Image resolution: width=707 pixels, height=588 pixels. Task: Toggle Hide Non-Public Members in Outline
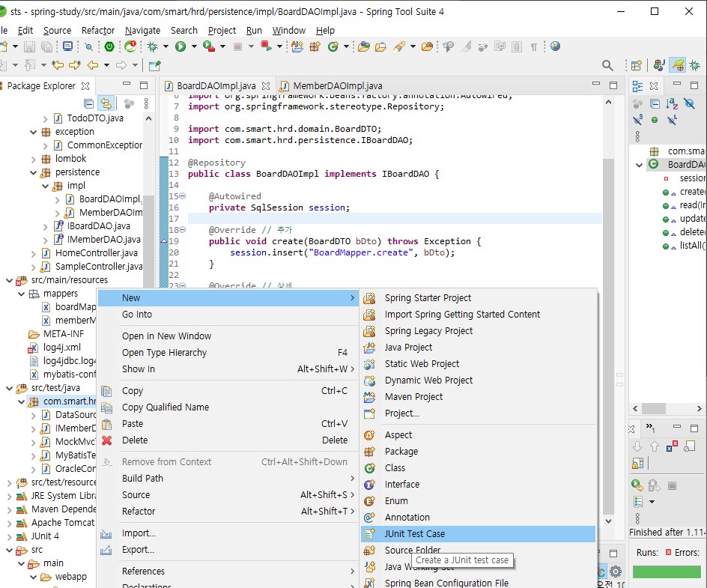655,120
